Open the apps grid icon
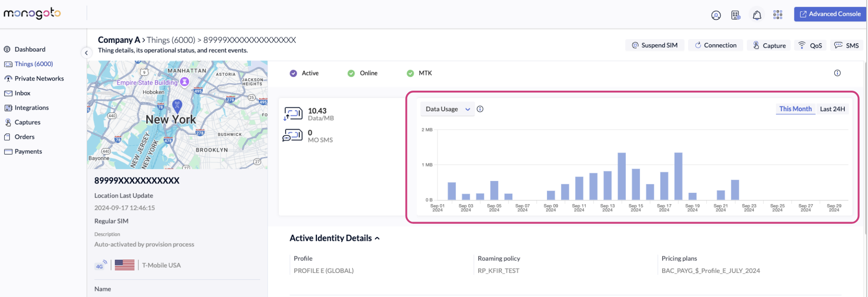This screenshot has width=868, height=297. 777,15
